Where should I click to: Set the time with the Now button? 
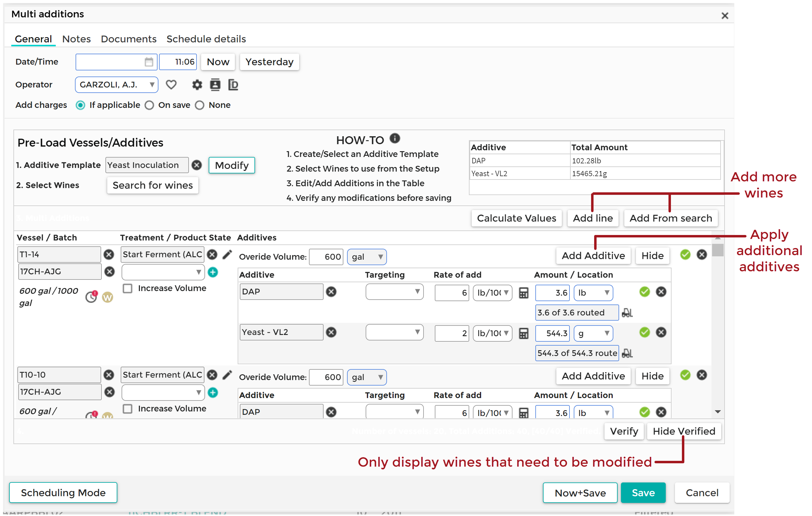point(218,62)
